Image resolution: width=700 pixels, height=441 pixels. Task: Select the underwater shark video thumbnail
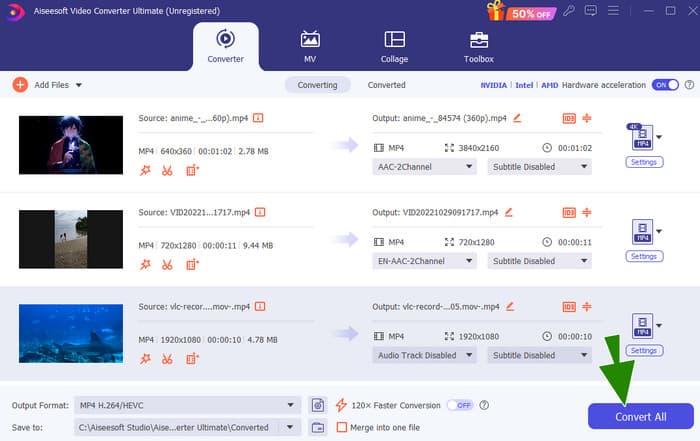coord(71,333)
